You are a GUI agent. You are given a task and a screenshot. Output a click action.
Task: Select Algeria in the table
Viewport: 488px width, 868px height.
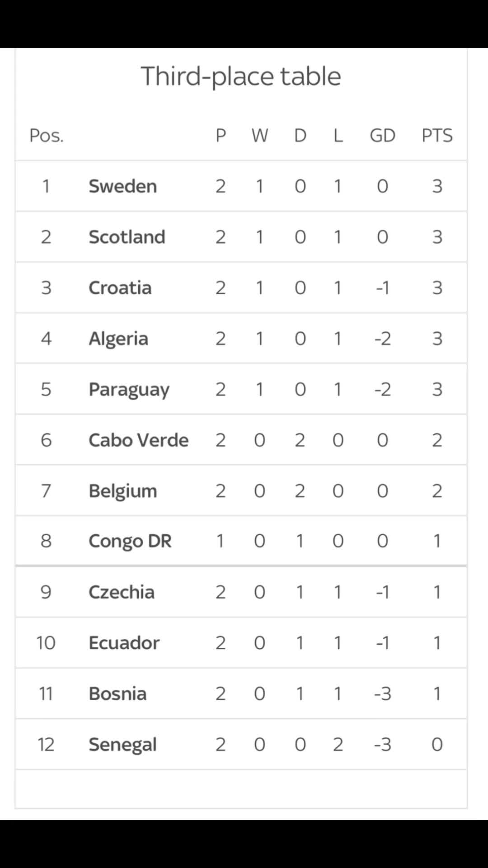[118, 339]
